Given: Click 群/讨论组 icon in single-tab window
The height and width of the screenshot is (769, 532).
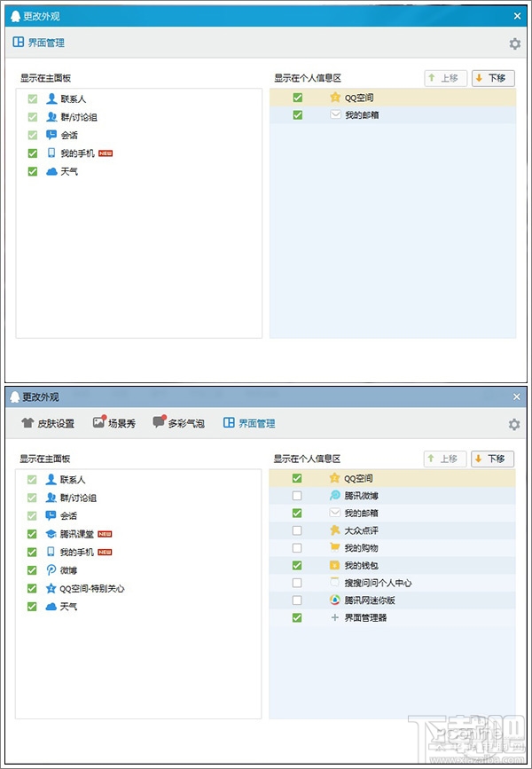Looking at the screenshot, I should tap(51, 117).
